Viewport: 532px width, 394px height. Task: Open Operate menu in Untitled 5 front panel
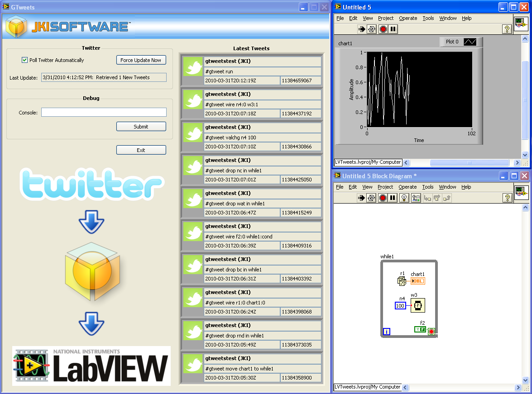pyautogui.click(x=408, y=18)
